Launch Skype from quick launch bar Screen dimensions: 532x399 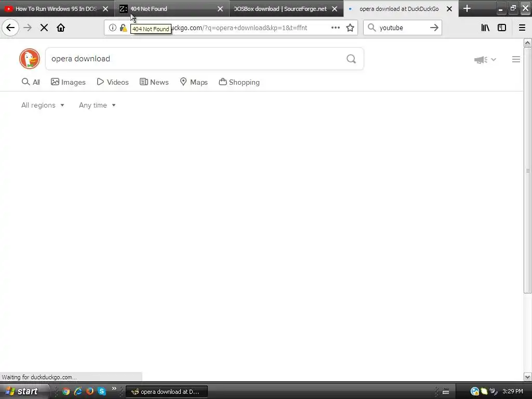(101, 392)
